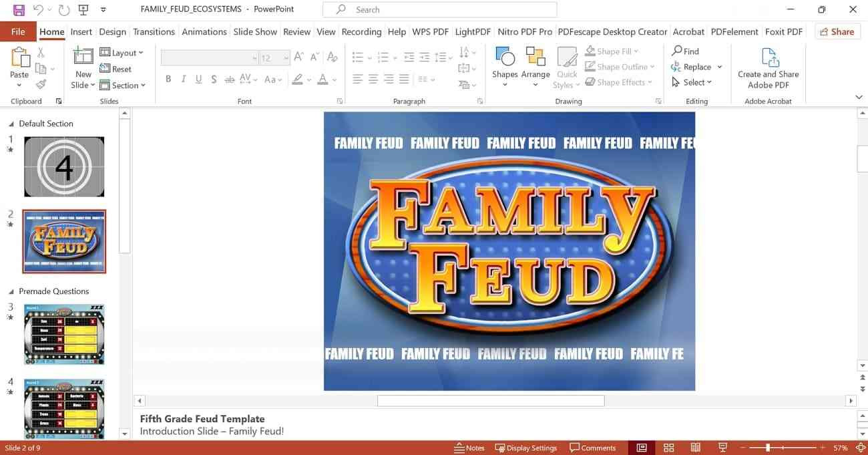This screenshot has width=868, height=455.
Task: Toggle Bold formatting
Action: pos(168,79)
